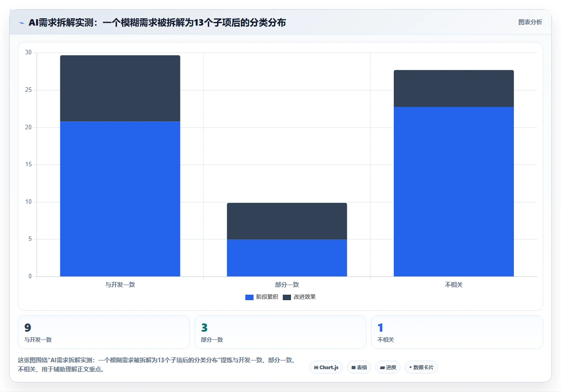The width and height of the screenshot is (561, 392).
Task: Click the 图表分析 label in header
Action: coord(530,22)
